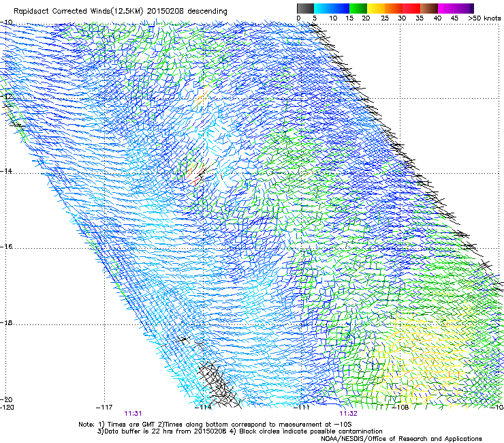Click the title 'Rapidscat Corrected Winds(12.5KM) 20150208 descending'
Viewport: 504px width, 443px height.
pyautogui.click(x=121, y=12)
